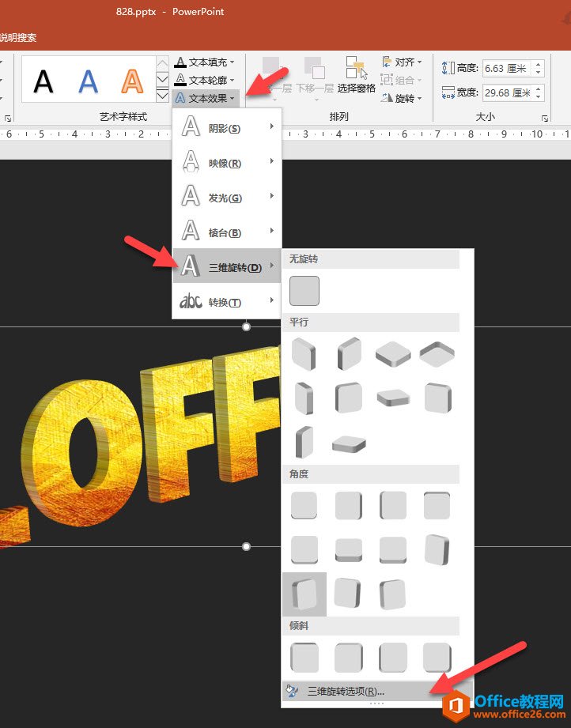571x728 pixels.
Task: Pick third perspective (角度) preset in row one
Action: click(392, 505)
